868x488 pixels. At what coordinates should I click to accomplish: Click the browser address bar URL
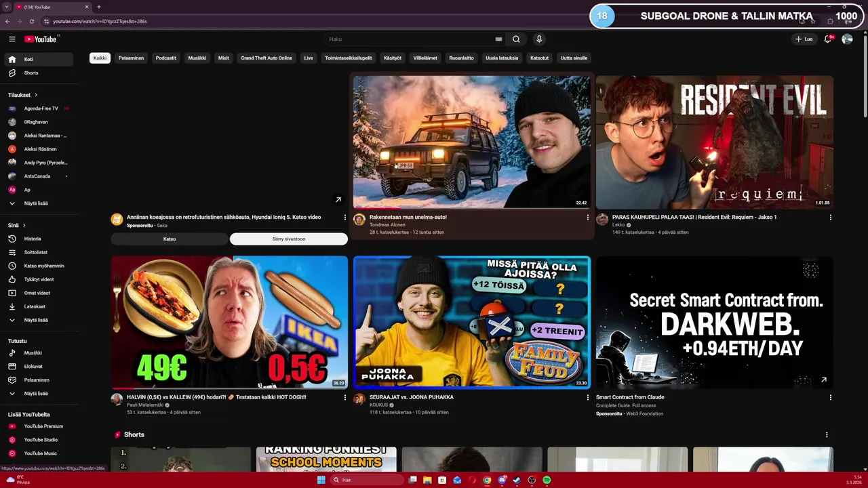coord(100,21)
